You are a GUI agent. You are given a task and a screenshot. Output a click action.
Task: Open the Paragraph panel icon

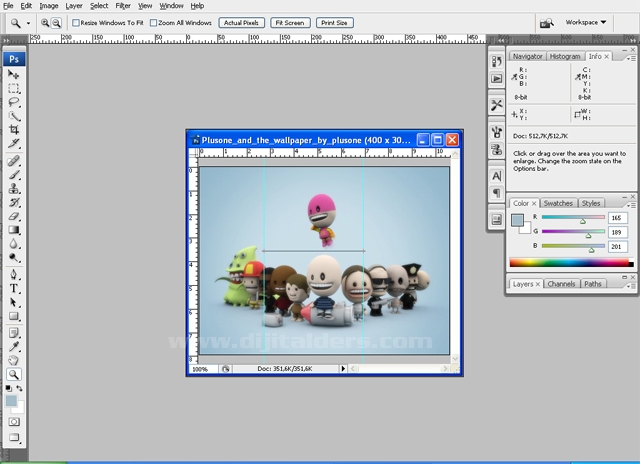[496, 192]
